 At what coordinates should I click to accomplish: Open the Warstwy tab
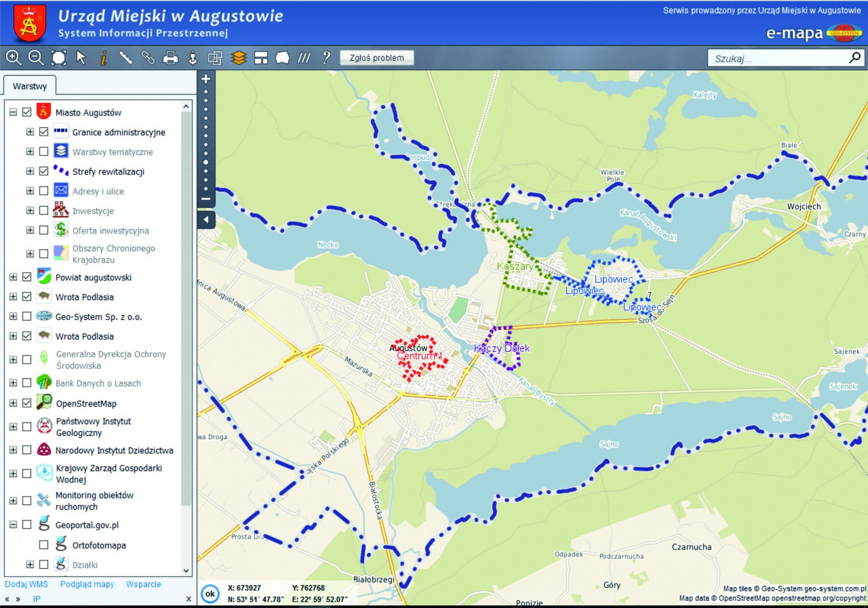pos(30,86)
